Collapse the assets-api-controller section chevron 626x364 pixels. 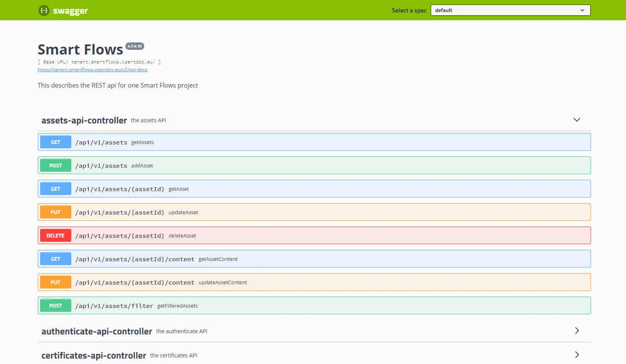(x=577, y=120)
